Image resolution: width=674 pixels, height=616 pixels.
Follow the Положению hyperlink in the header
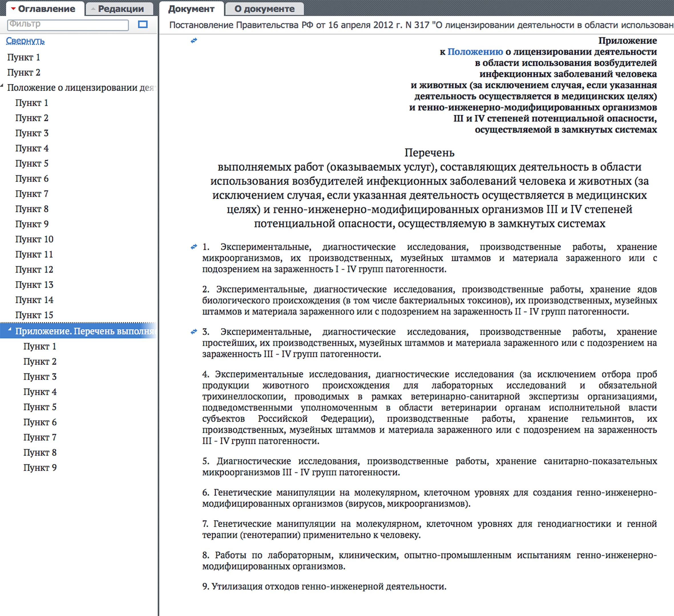pyautogui.click(x=475, y=52)
